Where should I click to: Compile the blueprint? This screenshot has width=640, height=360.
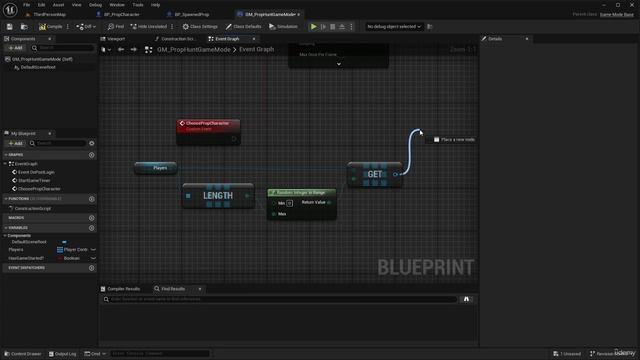tap(51, 27)
